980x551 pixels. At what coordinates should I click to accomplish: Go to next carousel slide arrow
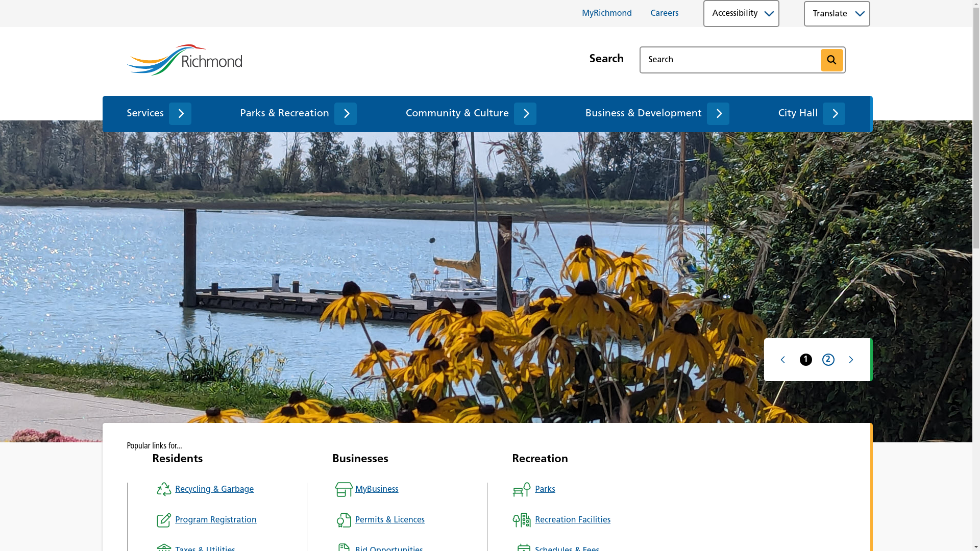pos(851,360)
